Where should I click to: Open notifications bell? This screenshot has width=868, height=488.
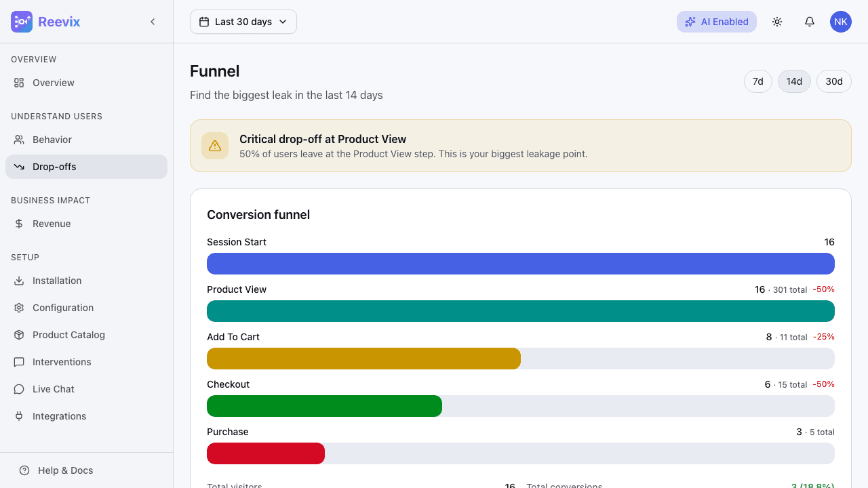pyautogui.click(x=810, y=21)
